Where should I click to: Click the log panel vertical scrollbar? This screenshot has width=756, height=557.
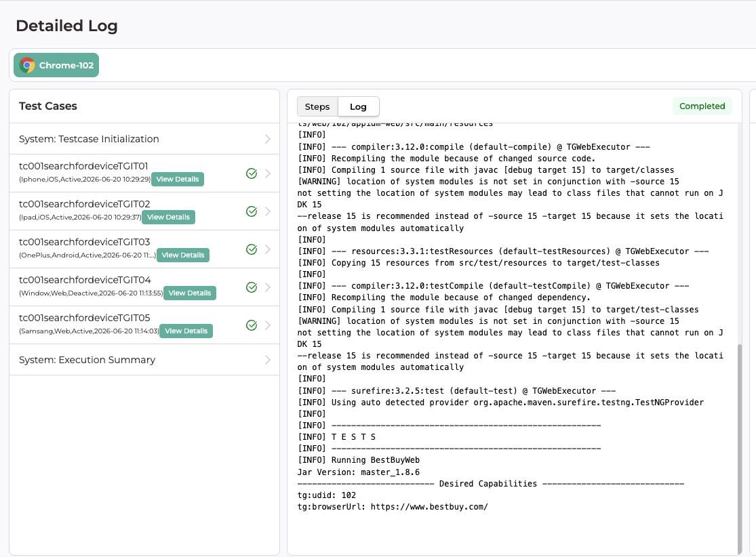pos(740,449)
